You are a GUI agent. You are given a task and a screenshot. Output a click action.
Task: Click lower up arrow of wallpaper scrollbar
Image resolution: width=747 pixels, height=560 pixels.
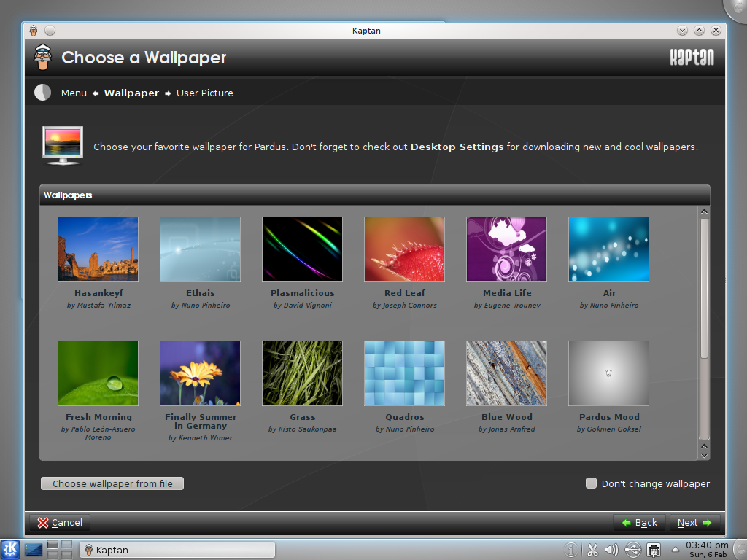click(x=704, y=446)
